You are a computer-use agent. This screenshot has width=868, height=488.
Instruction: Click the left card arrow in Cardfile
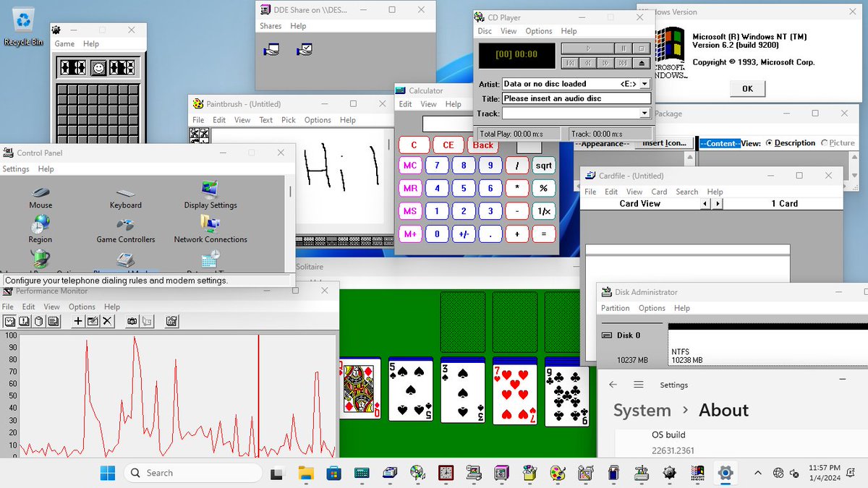(706, 204)
